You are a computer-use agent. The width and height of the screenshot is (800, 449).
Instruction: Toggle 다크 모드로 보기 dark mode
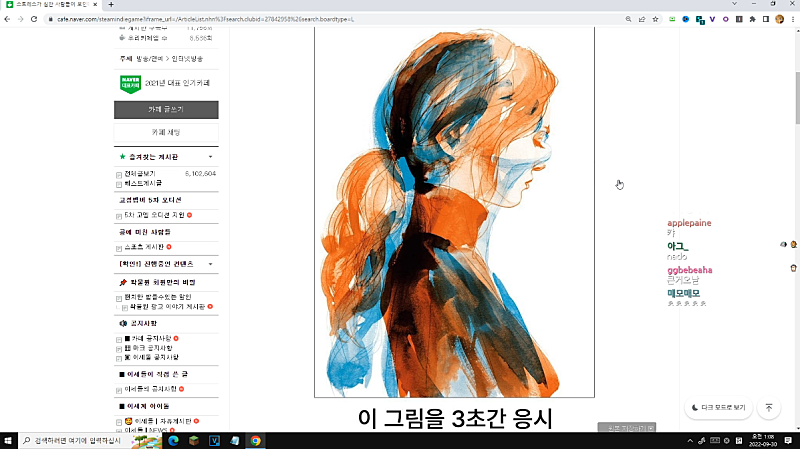[x=718, y=408]
